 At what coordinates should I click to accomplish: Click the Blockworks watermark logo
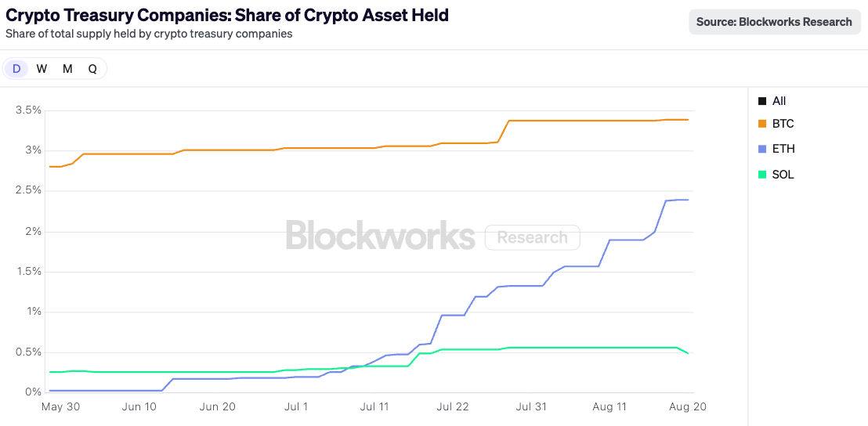tap(380, 236)
